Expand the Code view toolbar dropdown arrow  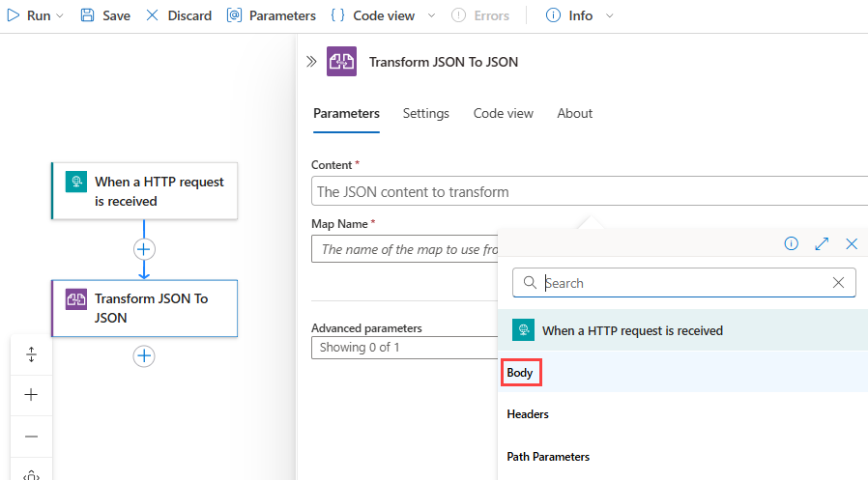click(431, 16)
